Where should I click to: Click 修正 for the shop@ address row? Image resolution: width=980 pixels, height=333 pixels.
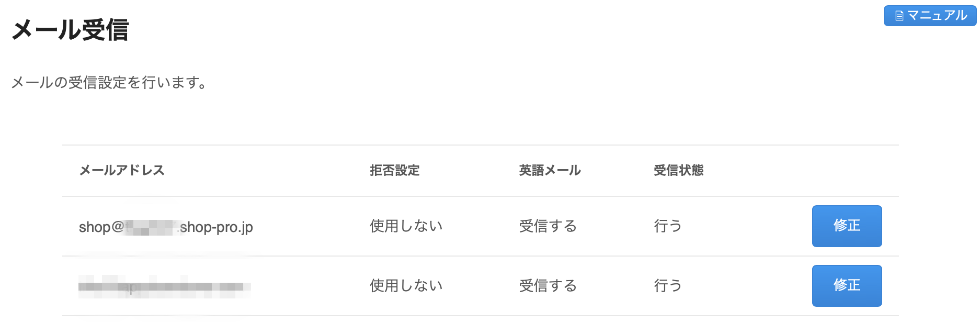[847, 226]
